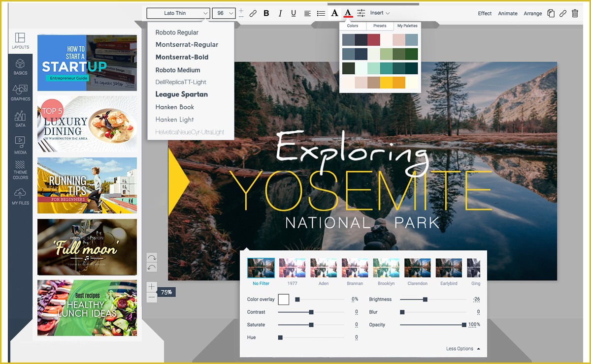Click the black letter A text style icon
Image resolution: width=591 pixels, height=364 pixels.
pyautogui.click(x=335, y=13)
